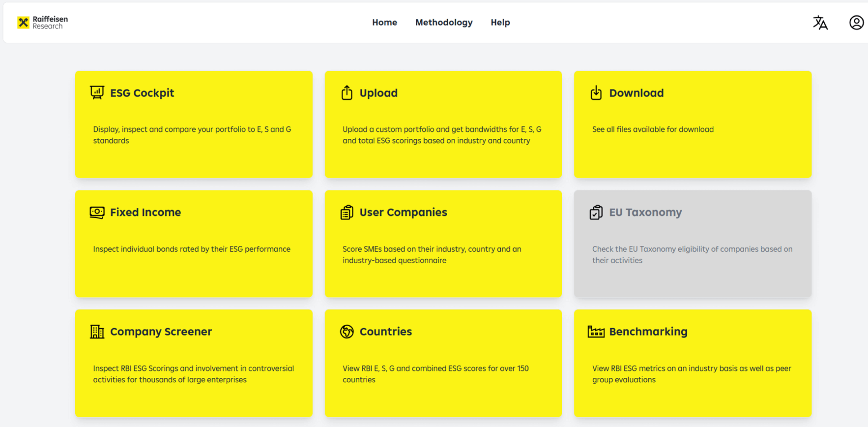868x427 pixels.
Task: Click the greyed-out EU Taxonomy card description
Action: [x=692, y=254]
